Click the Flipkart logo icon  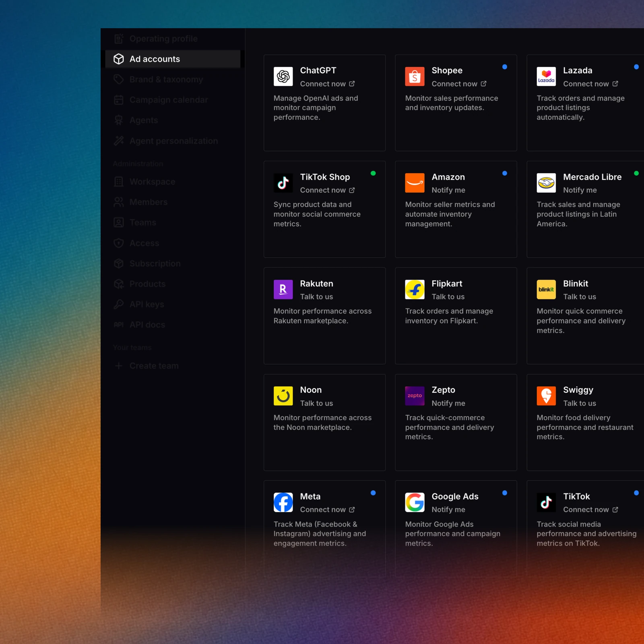point(415,289)
